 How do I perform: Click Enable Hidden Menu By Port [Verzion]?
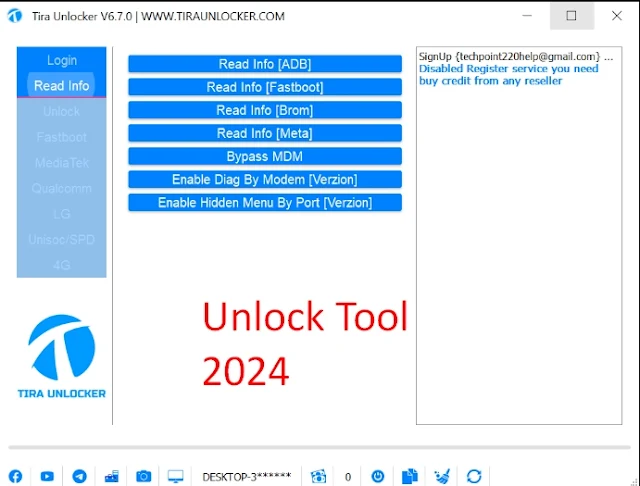tap(265, 203)
